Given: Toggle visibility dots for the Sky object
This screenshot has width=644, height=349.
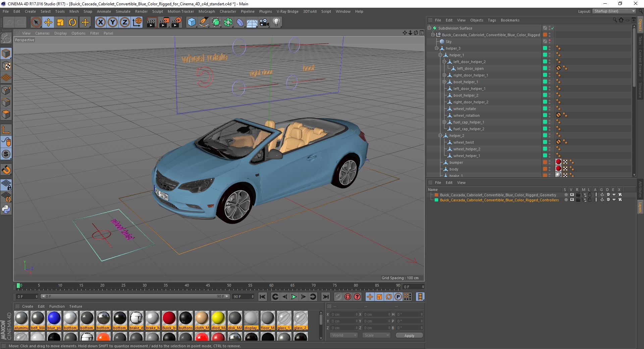Looking at the screenshot, I should coord(549,42).
